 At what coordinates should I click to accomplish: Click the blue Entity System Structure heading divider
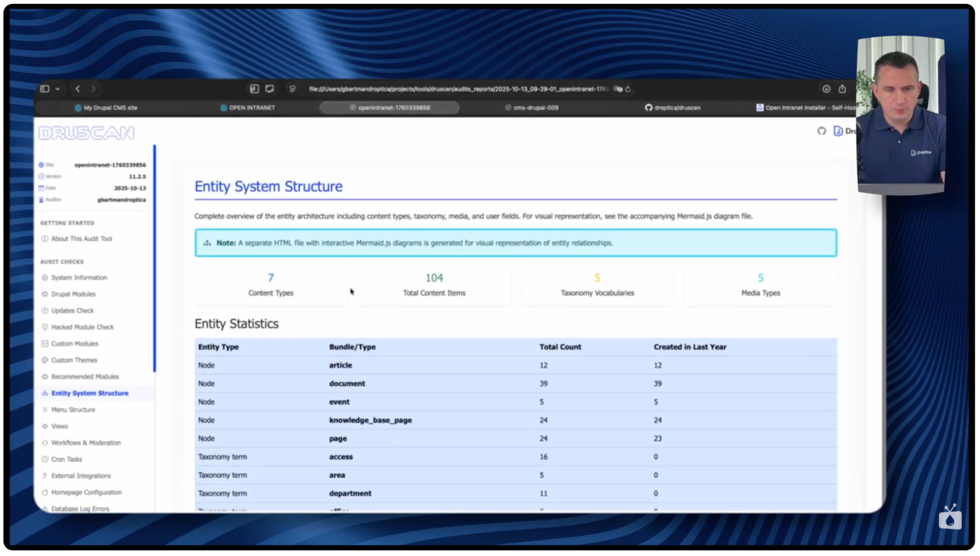click(515, 199)
